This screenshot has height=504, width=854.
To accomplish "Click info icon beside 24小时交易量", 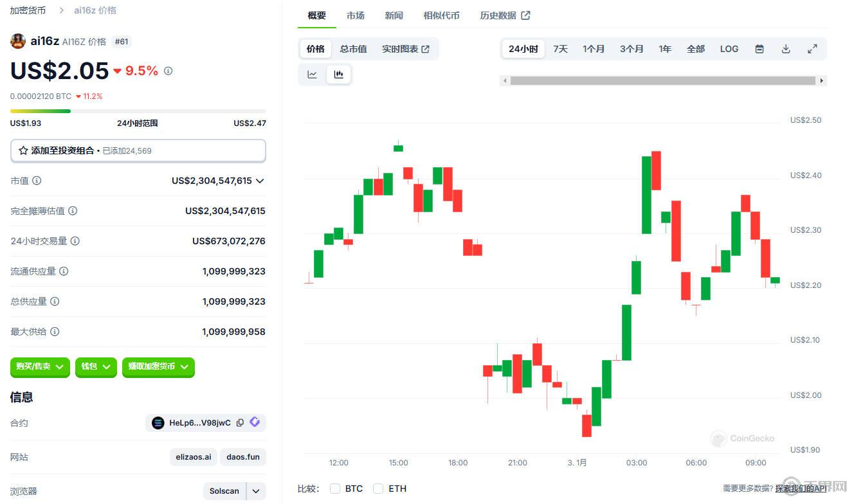I will pos(75,241).
